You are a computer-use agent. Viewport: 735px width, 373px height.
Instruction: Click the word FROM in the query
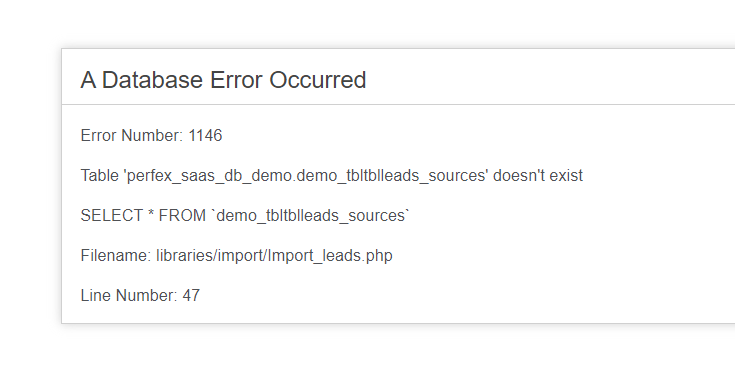(x=182, y=216)
